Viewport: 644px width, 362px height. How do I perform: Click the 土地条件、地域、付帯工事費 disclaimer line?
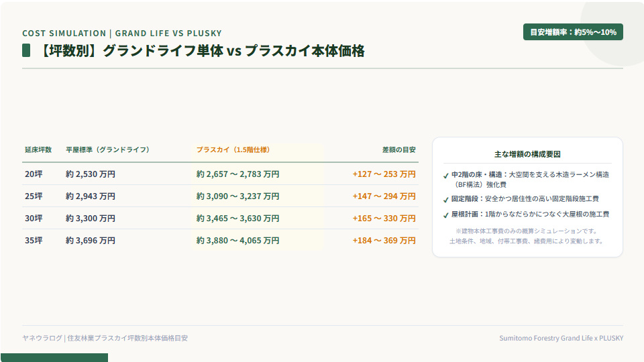coord(527,241)
